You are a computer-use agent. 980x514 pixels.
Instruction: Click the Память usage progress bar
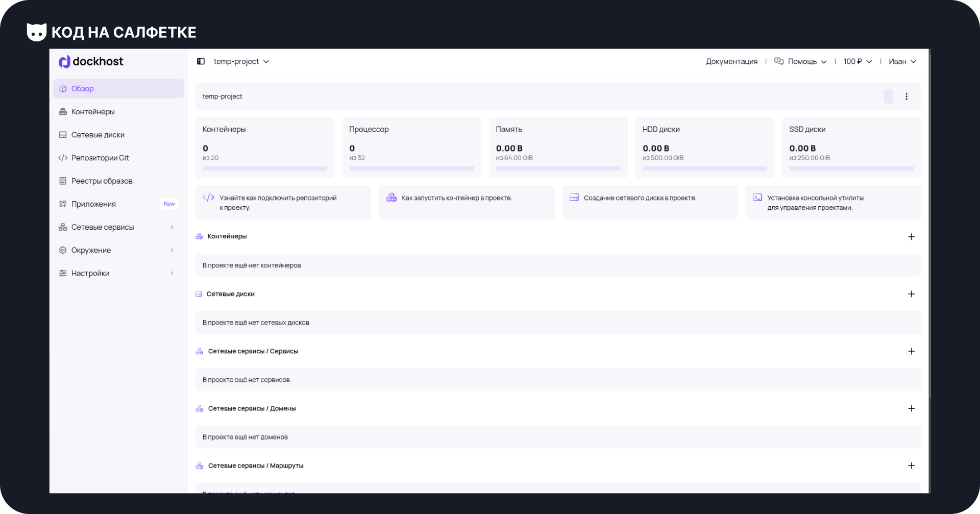558,168
